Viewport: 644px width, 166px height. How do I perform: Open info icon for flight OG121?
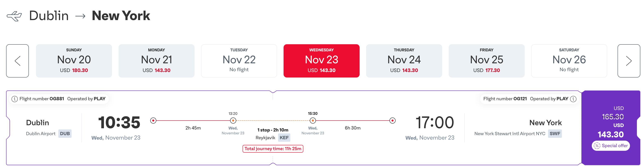coord(573,99)
